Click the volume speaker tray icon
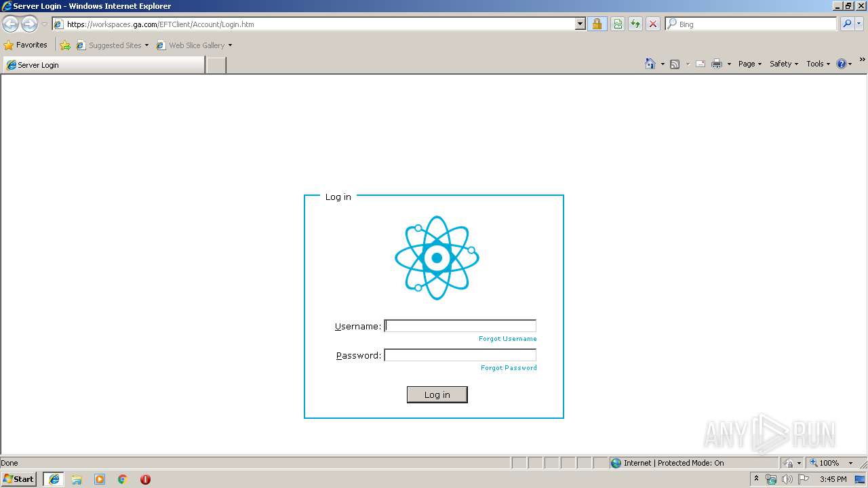The width and height of the screenshot is (868, 488). tap(787, 479)
